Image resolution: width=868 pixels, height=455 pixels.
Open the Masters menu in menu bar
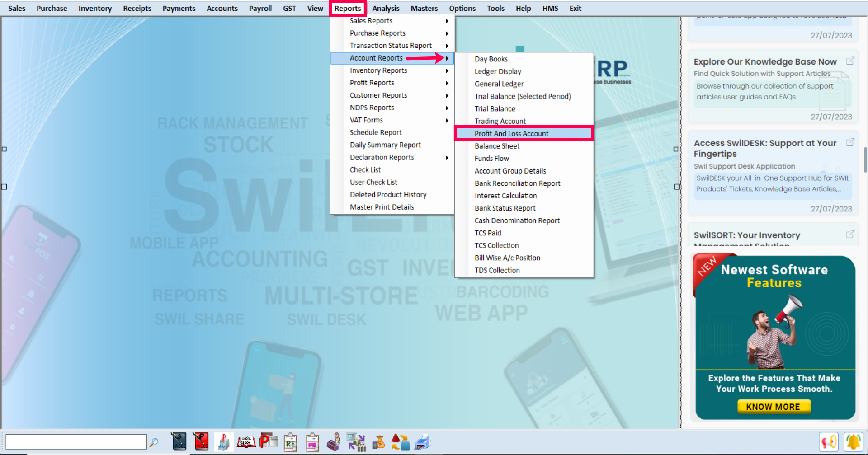click(x=424, y=8)
